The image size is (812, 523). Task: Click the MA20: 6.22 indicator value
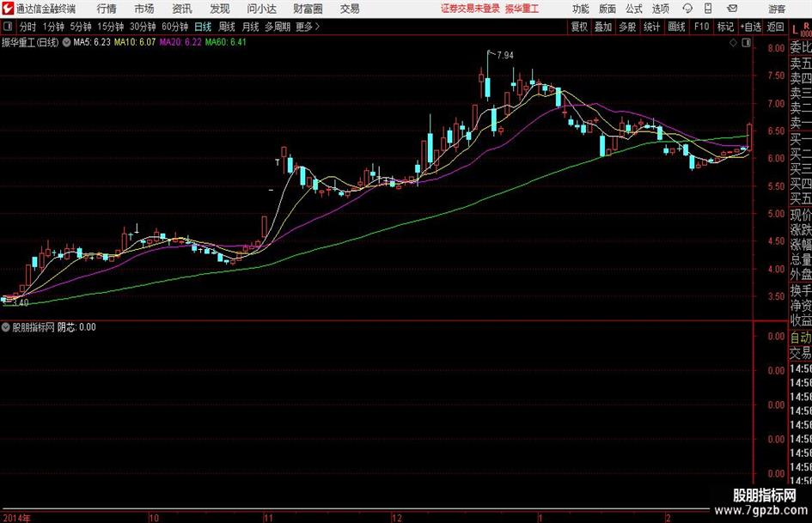pos(180,42)
